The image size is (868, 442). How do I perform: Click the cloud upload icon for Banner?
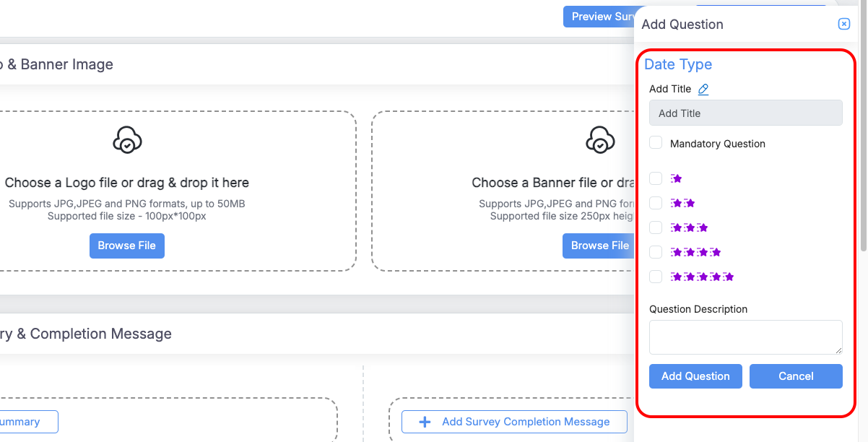pyautogui.click(x=600, y=139)
